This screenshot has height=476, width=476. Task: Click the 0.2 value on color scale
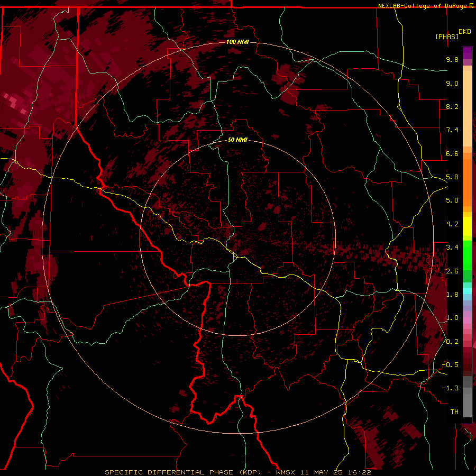(x=452, y=342)
